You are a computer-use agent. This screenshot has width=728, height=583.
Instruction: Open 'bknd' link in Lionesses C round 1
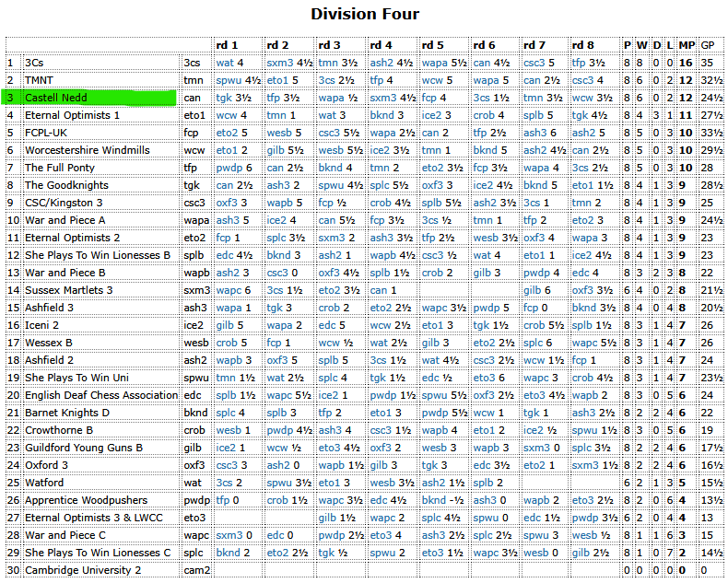pos(228,553)
